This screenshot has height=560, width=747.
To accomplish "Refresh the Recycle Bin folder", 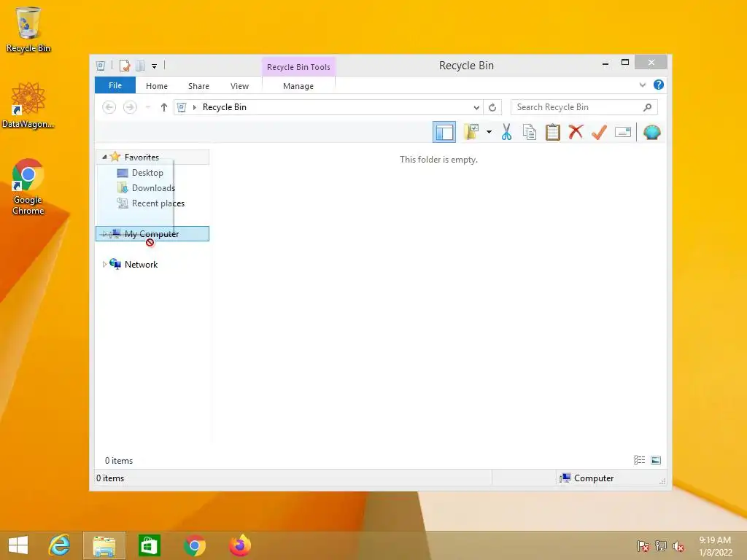I will point(492,107).
